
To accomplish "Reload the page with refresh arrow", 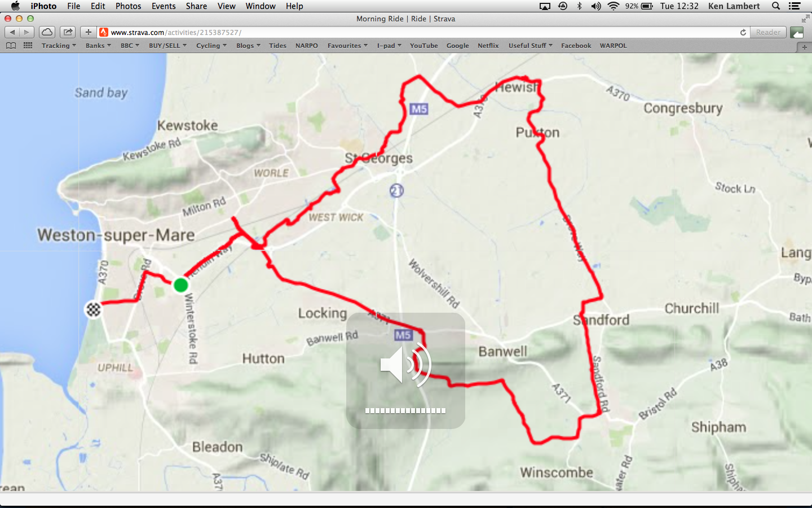I will pos(743,32).
